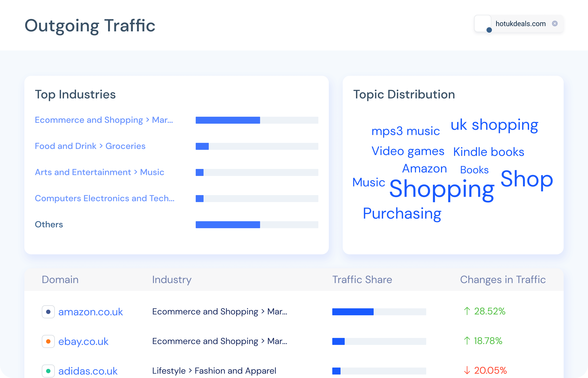Remove the hotukdeals.com domain chip
The width and height of the screenshot is (588, 378).
coord(555,24)
